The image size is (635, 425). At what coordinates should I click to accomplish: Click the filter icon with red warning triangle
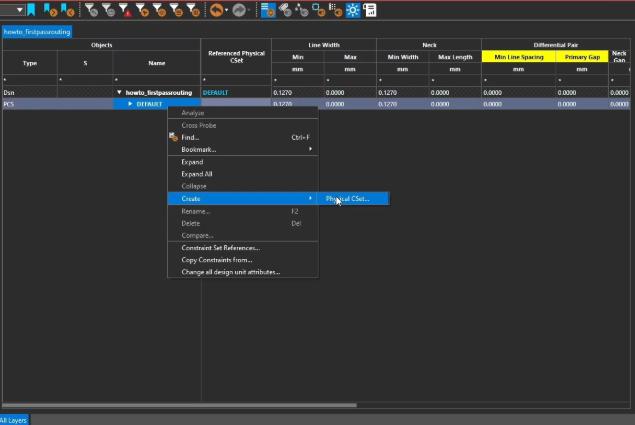(125, 10)
